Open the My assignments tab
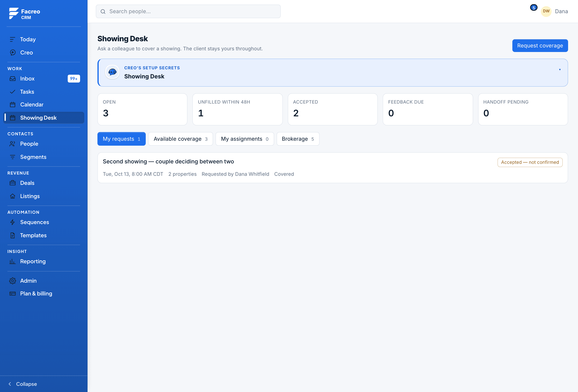578x392 pixels. [245, 139]
